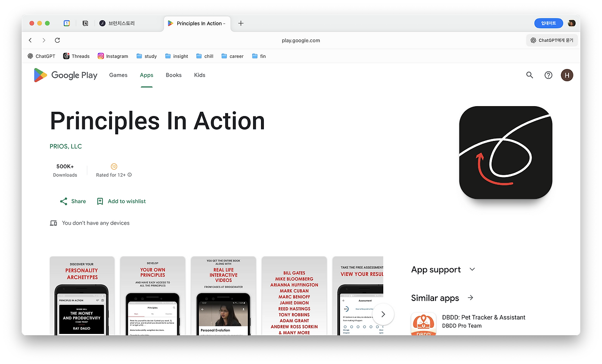This screenshot has width=602, height=364.
Task: Click the 'Rated for 12+' label
Action: [111, 175]
